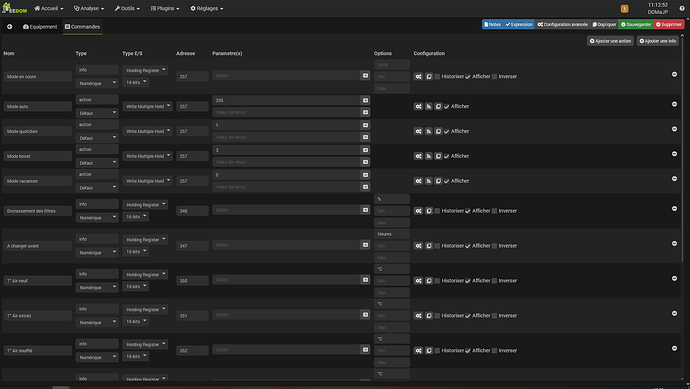Open Write Multiple Hold dropdown for Mode auto
This screenshot has width=690, height=389.
click(x=147, y=106)
